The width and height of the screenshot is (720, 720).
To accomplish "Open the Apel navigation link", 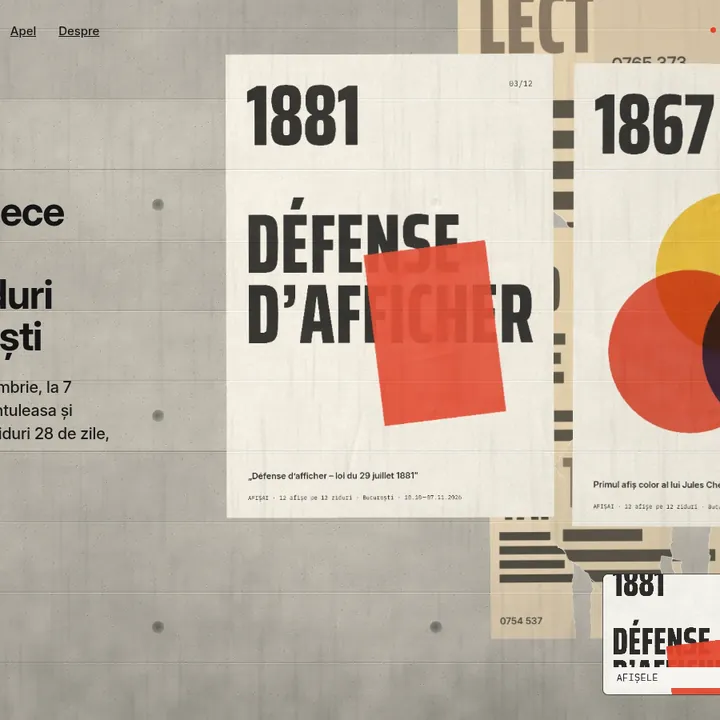I will pyautogui.click(x=23, y=31).
